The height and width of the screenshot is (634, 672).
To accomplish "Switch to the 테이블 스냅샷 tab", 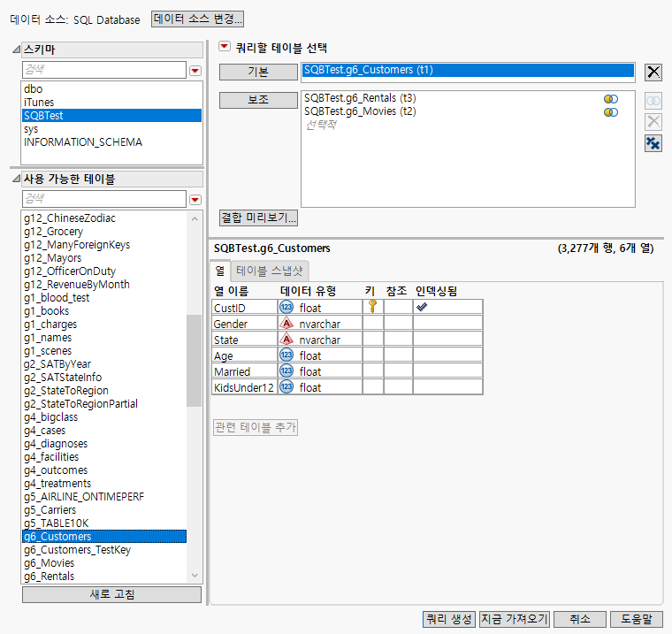I will point(269,271).
